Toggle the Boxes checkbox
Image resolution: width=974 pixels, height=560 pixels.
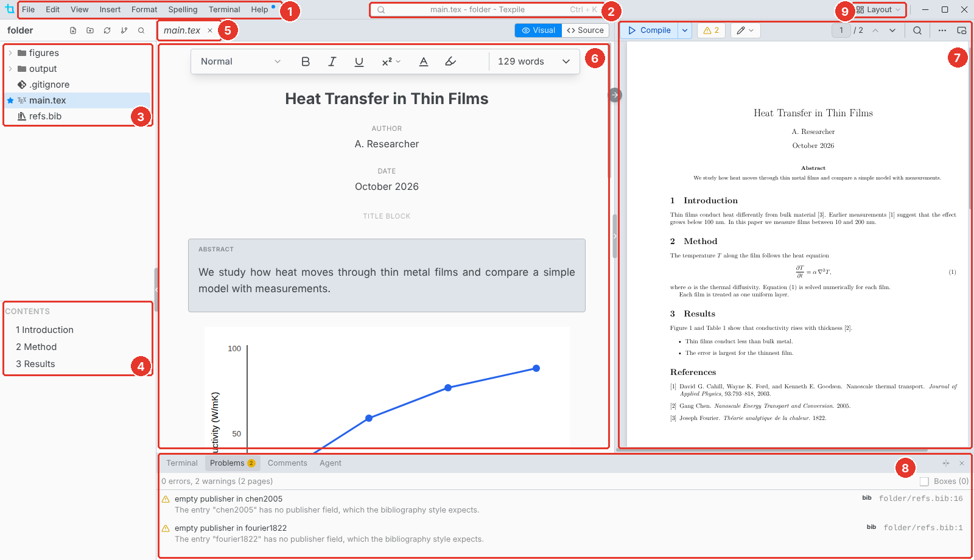(x=924, y=481)
